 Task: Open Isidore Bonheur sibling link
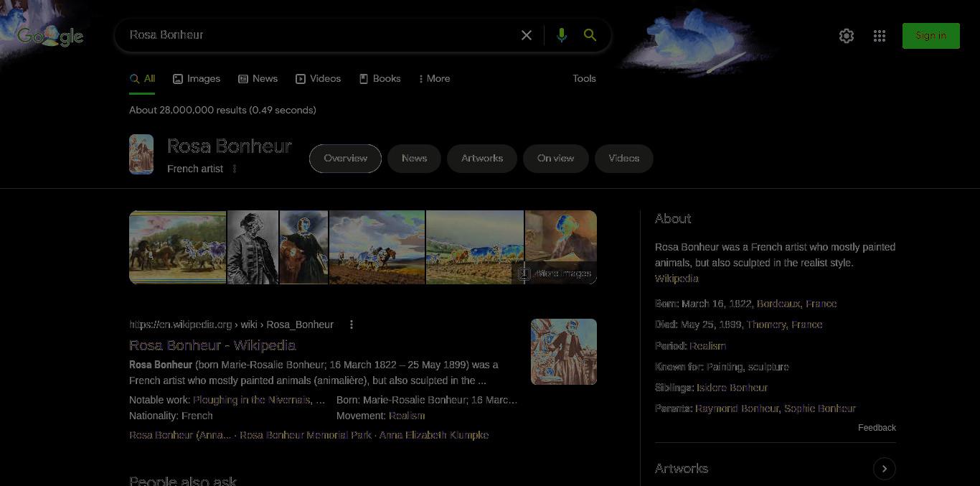coord(732,388)
